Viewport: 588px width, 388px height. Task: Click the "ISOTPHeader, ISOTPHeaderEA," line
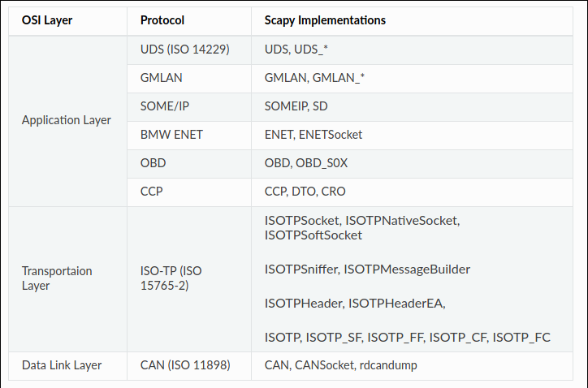355,303
